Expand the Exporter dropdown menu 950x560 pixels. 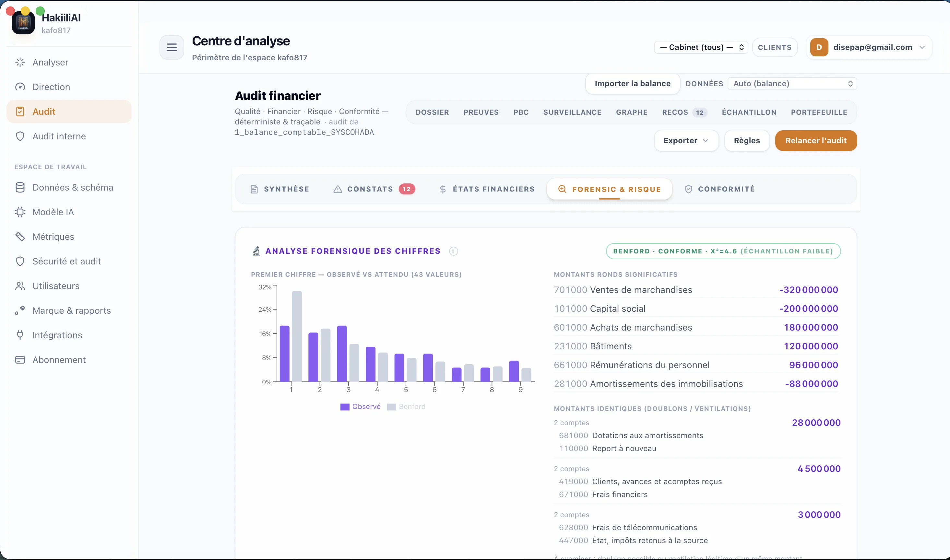pos(686,140)
